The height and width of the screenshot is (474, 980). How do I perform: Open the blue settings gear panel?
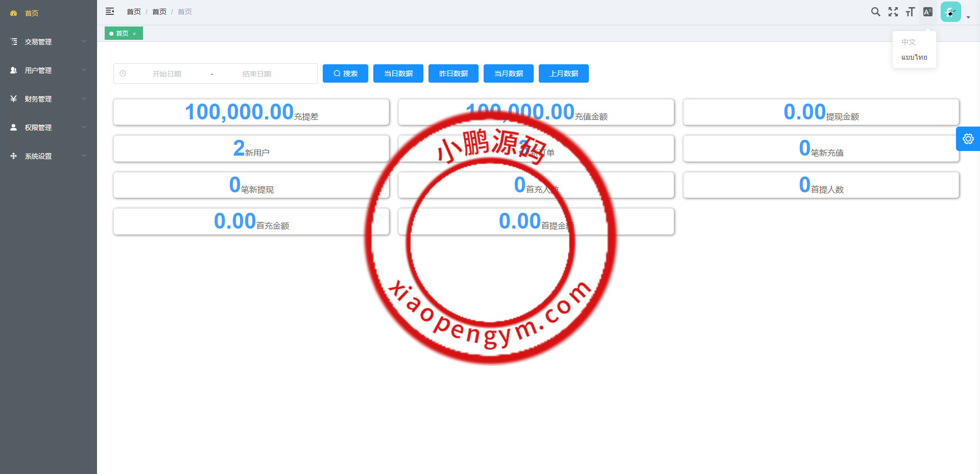(968, 139)
